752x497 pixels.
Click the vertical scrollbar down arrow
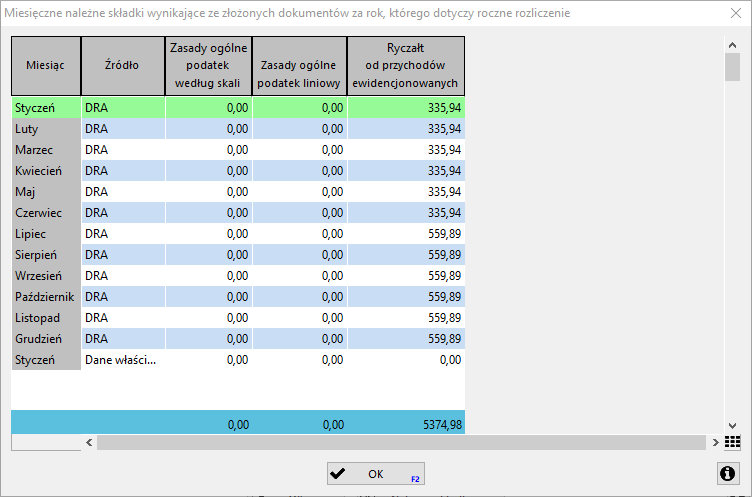coord(732,426)
